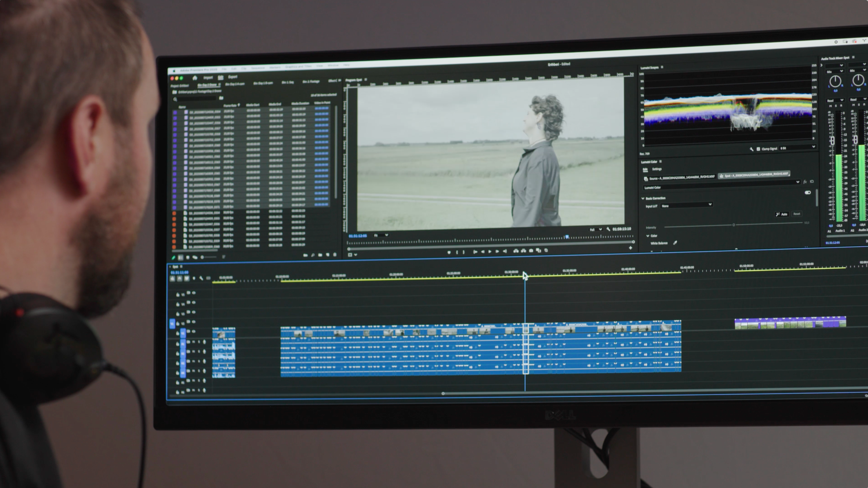The width and height of the screenshot is (868, 488).
Task: Pick White Balance eyedropper
Action: [x=675, y=242]
